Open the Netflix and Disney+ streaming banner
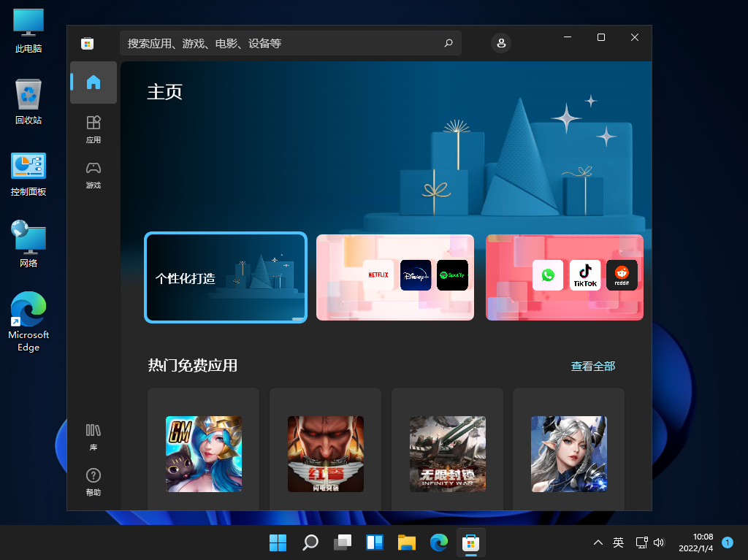 pyautogui.click(x=394, y=277)
